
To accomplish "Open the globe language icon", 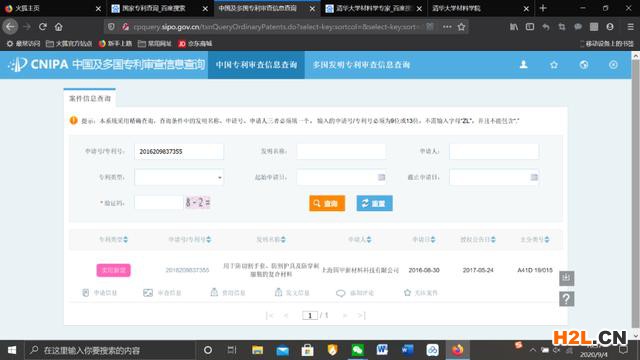I will [x=584, y=64].
